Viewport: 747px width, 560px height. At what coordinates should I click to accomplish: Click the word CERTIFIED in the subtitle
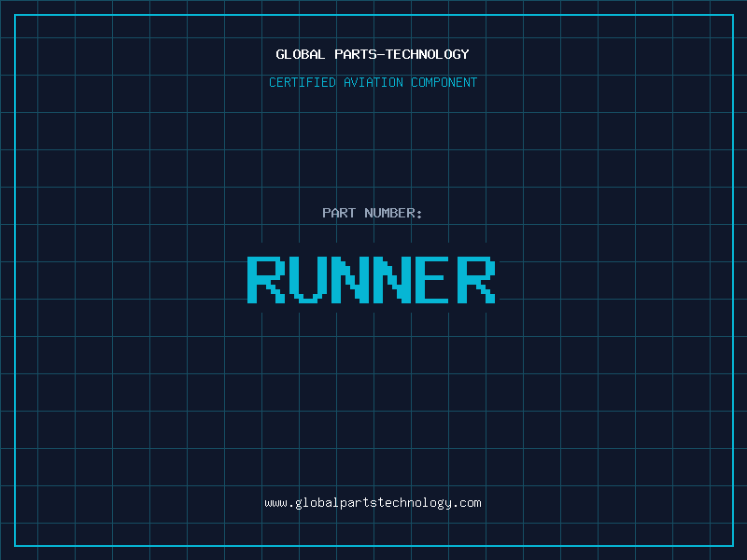(303, 82)
